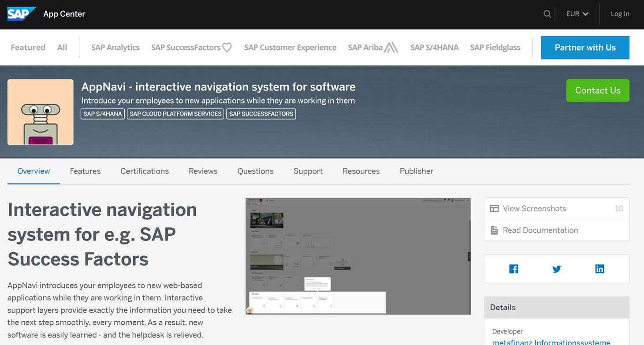Click the View Screenshots gallery icon
The width and height of the screenshot is (644, 345).
(494, 208)
